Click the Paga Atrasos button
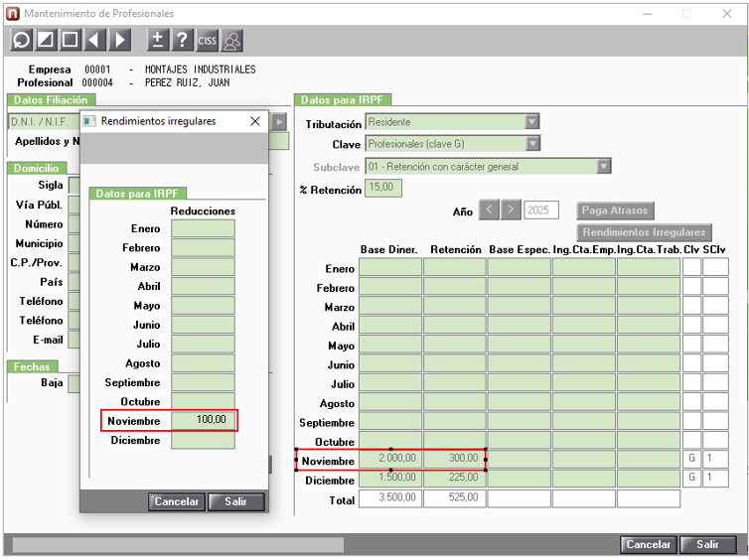Viewport: 749px width, 560px height. click(x=615, y=210)
